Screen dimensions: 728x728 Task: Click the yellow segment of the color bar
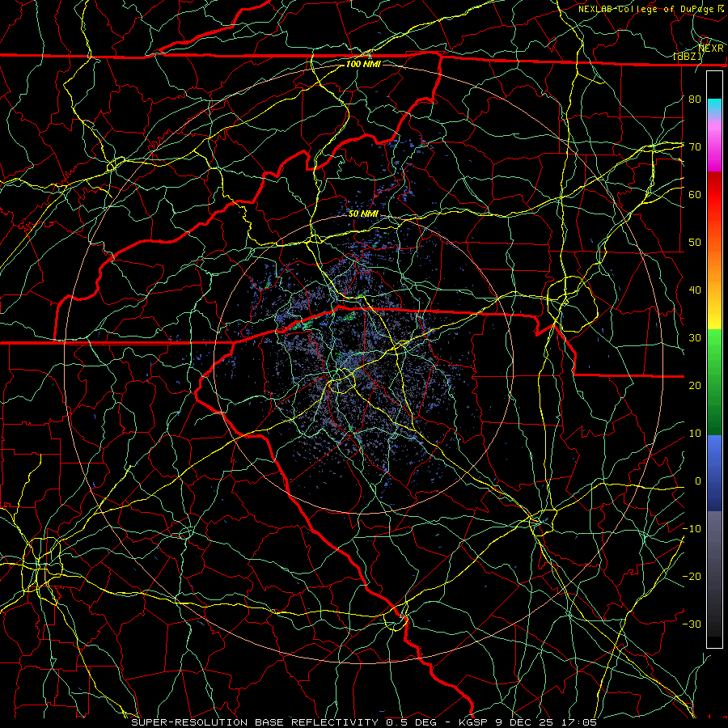point(714,313)
